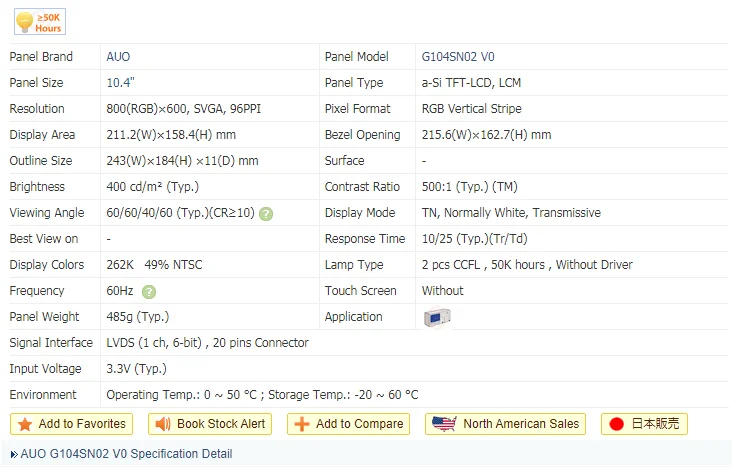Image resolution: width=732 pixels, height=467 pixels.
Task: Click the Panel Model label
Action: [357, 57]
